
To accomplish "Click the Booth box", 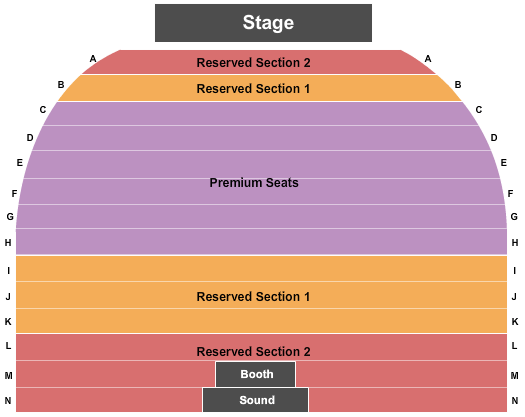I will pos(256,374).
